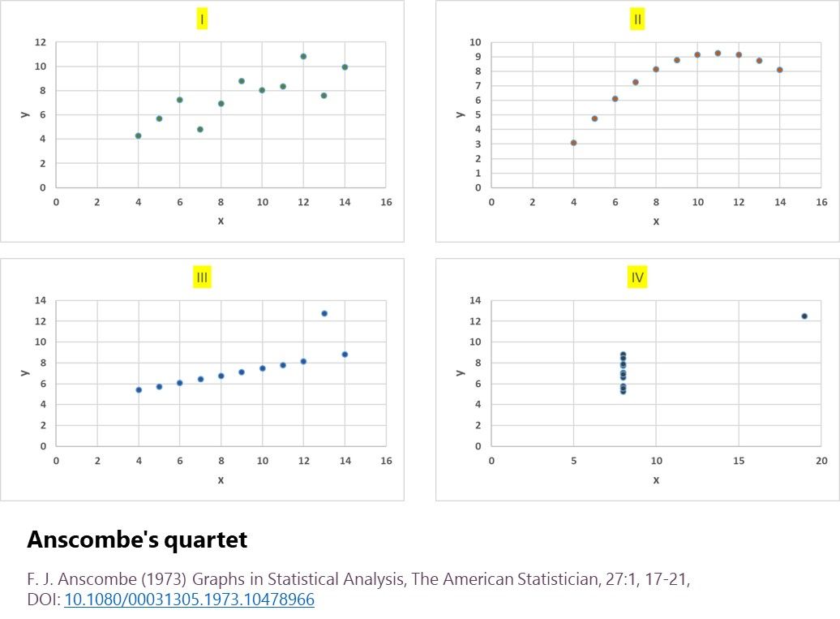The image size is (840, 619).
Task: Select the x-axis title of chart III
Action: click(x=221, y=479)
